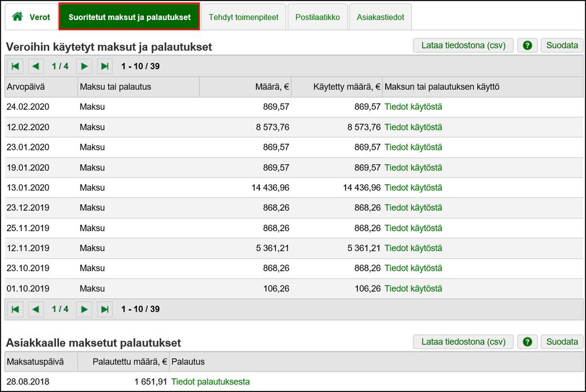Screen dimensions: 586x392
Task: Click Maksu cell in 01.10.2019 row
Action: pyautogui.click(x=92, y=288)
